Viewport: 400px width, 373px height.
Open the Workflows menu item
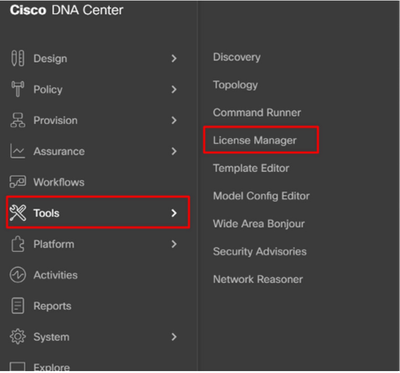[59, 182]
